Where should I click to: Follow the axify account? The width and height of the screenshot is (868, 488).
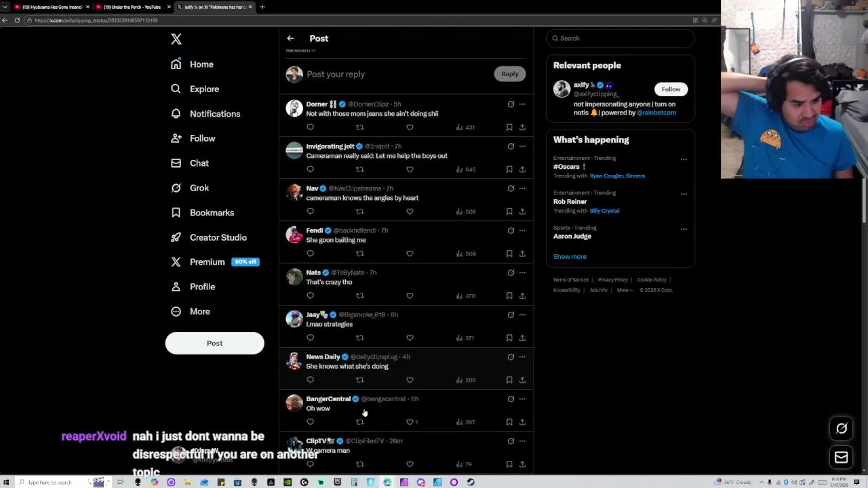click(x=671, y=89)
